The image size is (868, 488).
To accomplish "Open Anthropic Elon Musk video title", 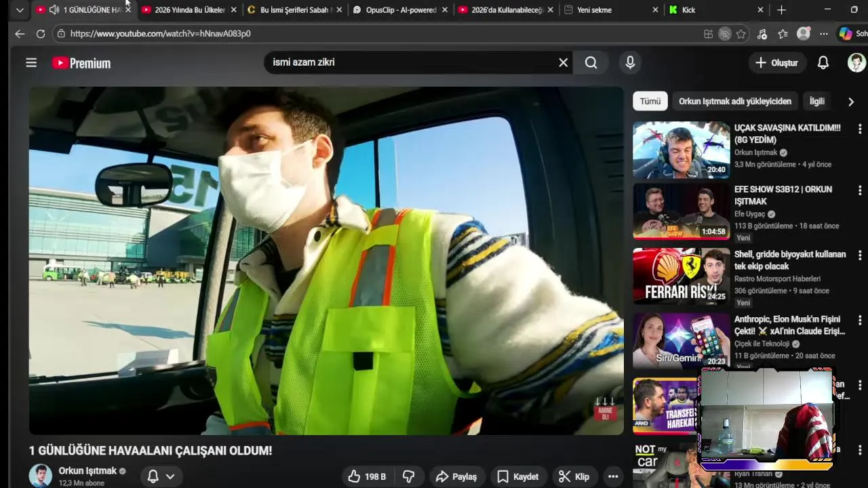I will (789, 325).
